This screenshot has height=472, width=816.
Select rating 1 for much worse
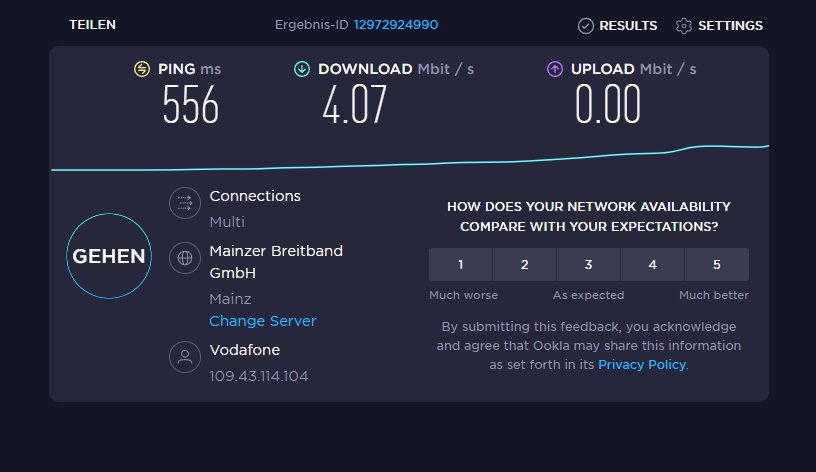click(461, 265)
